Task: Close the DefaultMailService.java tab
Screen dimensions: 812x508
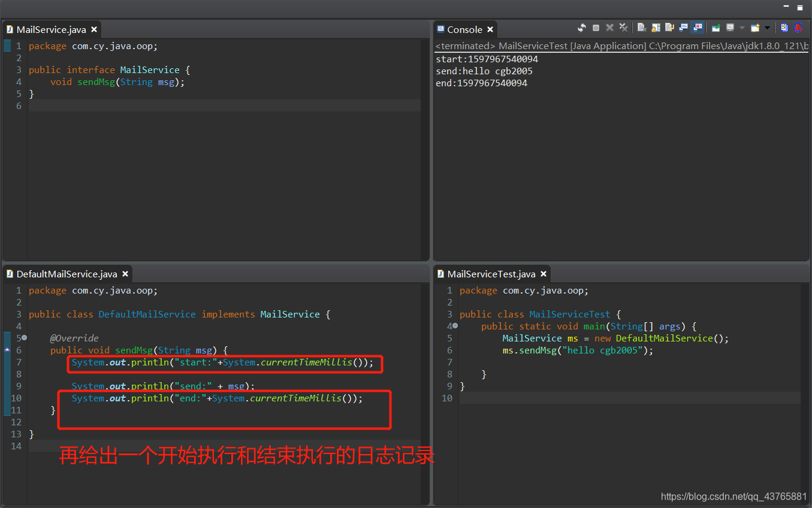Action: tap(125, 274)
